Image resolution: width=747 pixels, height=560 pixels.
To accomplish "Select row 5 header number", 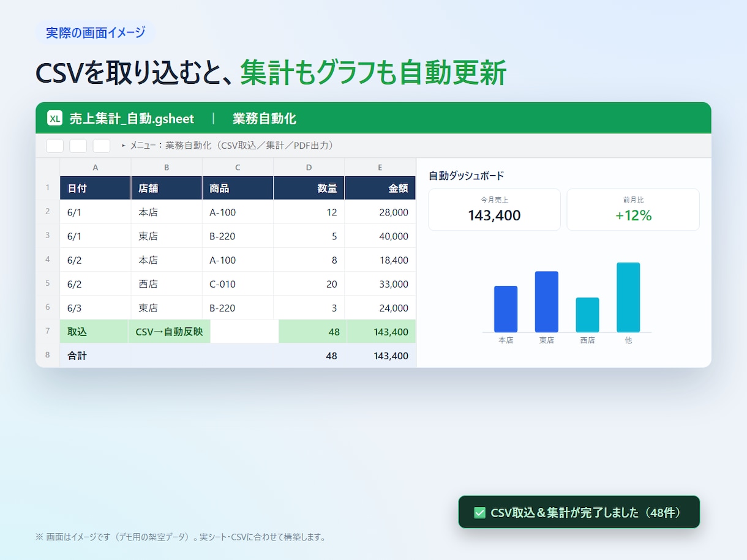I will 48,283.
